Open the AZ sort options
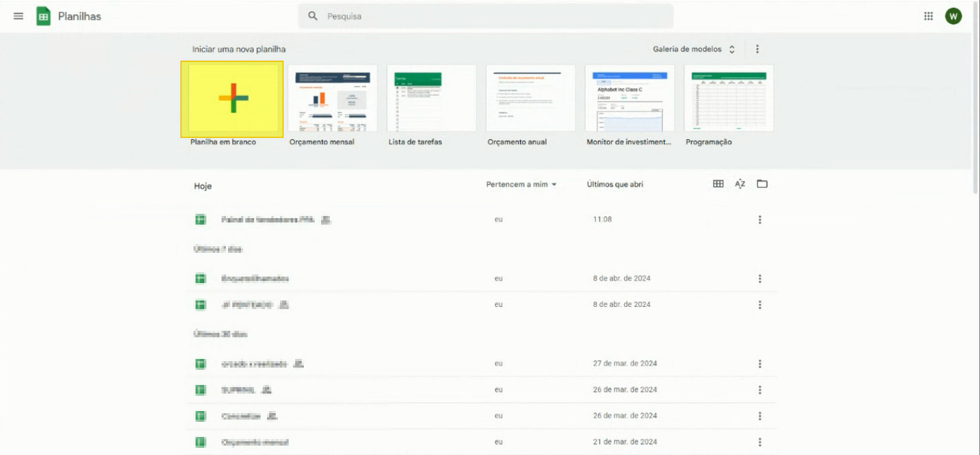980x455 pixels. click(740, 184)
